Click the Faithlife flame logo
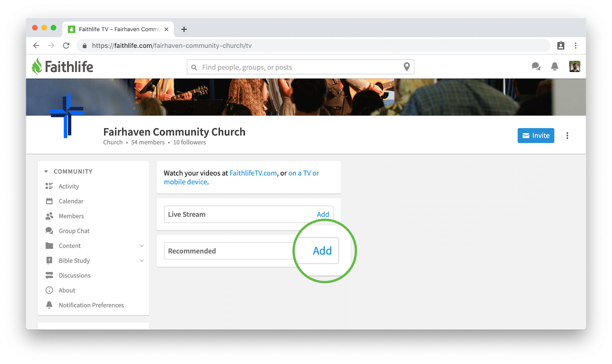Viewport: 612px width, 364px height. [x=37, y=67]
